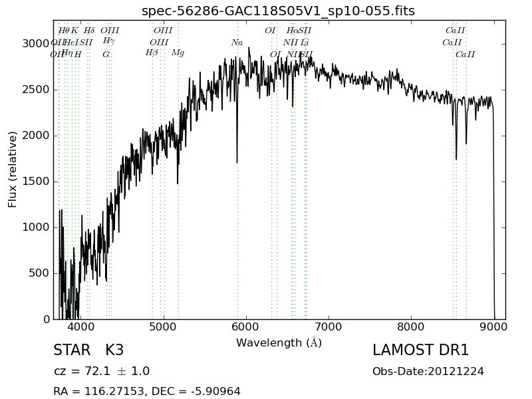This screenshot has width=532, height=399.
Task: Click the 'Hβ' spectral line label
Action: [x=152, y=53]
